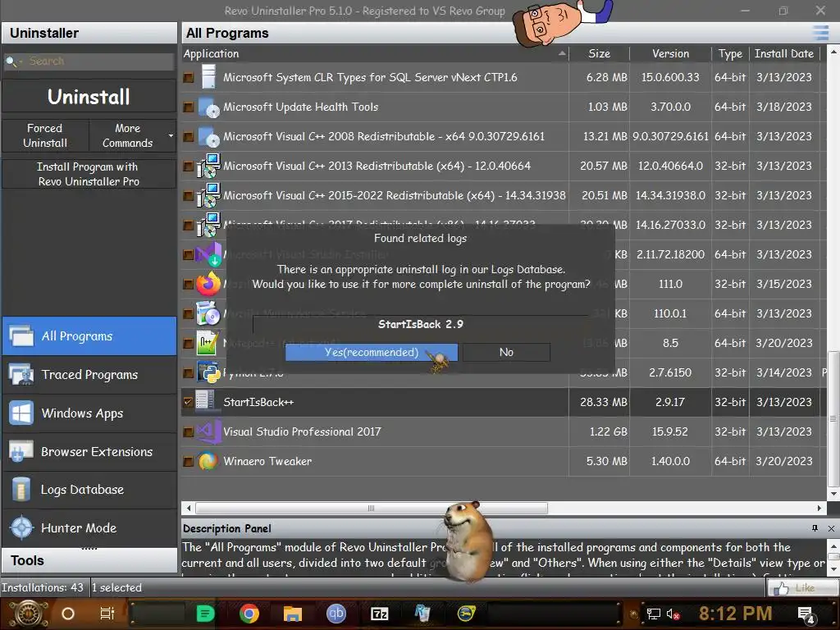The image size is (840, 630).
Task: Sort by the Install Date column header
Action: (783, 53)
